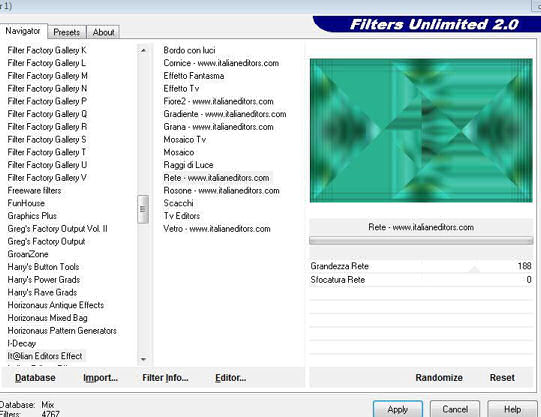Select the Vetro filter entry
541x417 pixels.
click(217, 229)
